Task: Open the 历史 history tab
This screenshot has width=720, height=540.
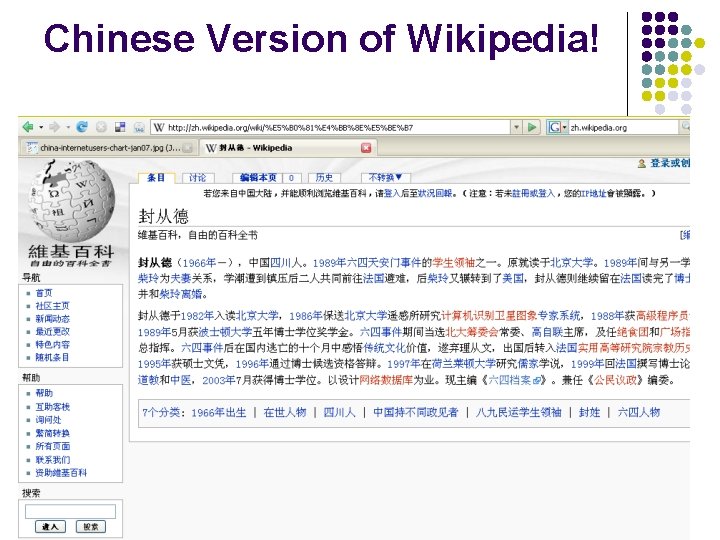Action: point(324,178)
